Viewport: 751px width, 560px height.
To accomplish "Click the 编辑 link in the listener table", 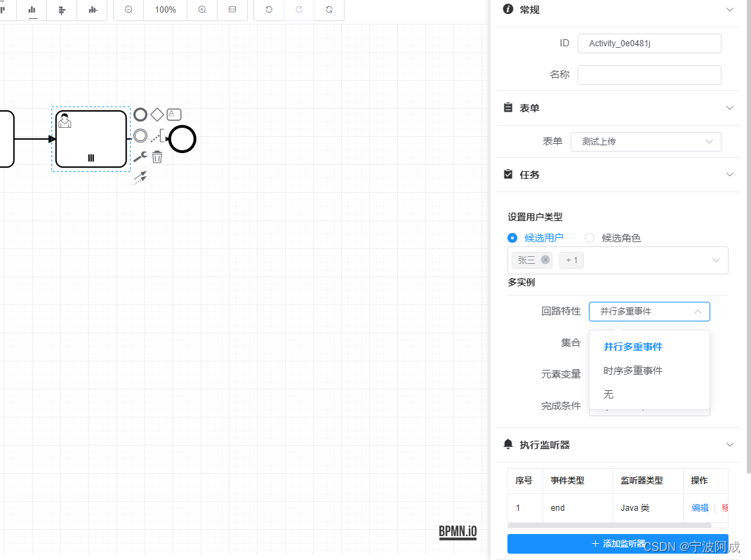I will tap(699, 507).
